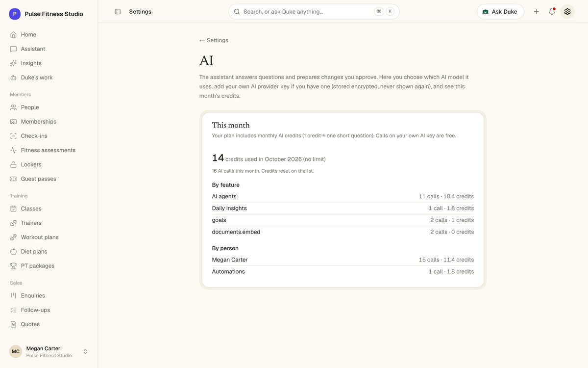588x368 pixels.
Task: Click the 15 calls · 11.4 credits value
Action: coord(446,260)
